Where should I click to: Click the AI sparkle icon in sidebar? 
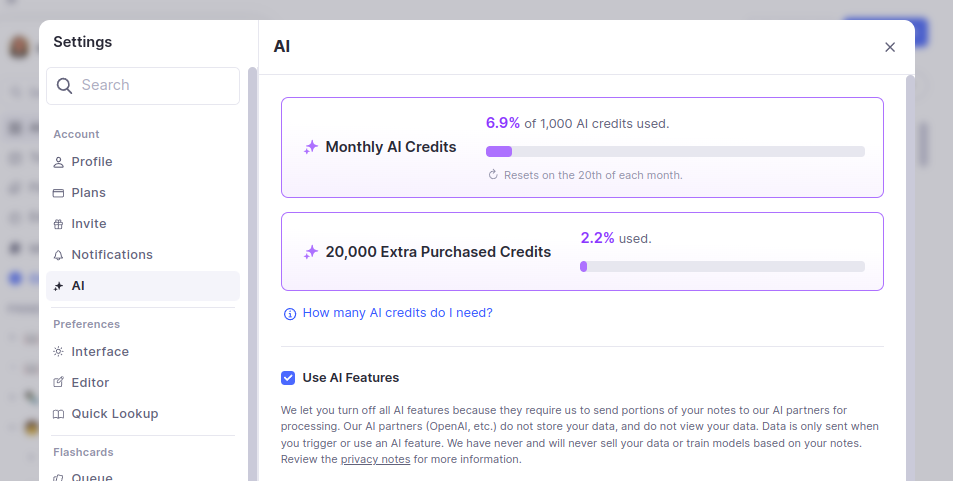[x=59, y=286]
